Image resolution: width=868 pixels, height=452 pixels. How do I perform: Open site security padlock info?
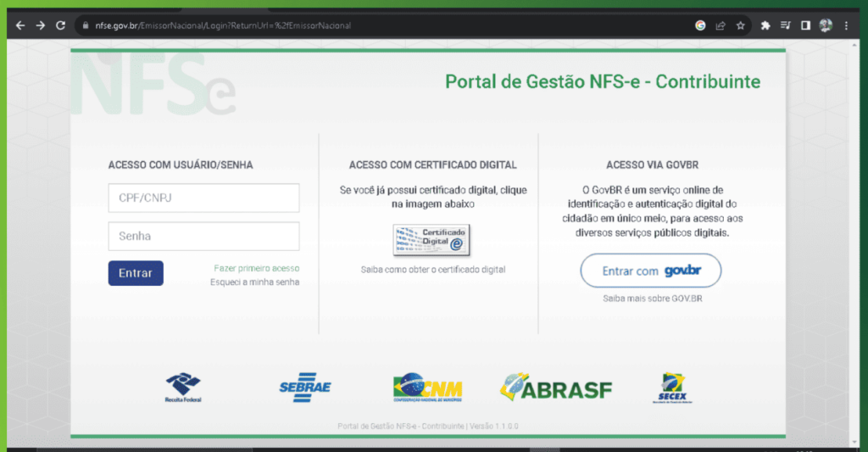point(86,25)
